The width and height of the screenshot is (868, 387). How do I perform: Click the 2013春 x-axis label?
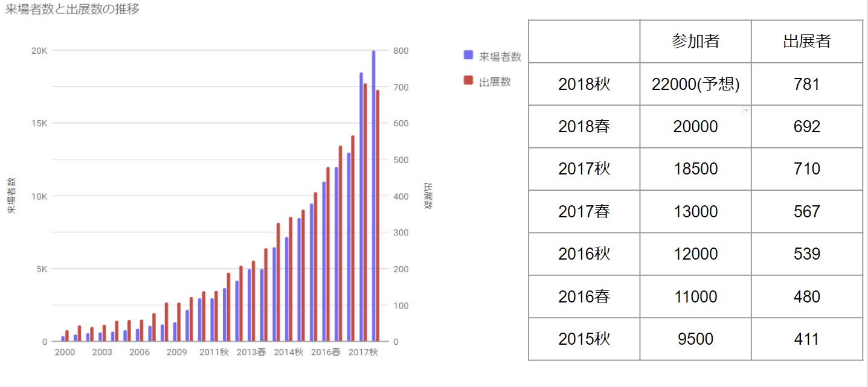click(251, 352)
